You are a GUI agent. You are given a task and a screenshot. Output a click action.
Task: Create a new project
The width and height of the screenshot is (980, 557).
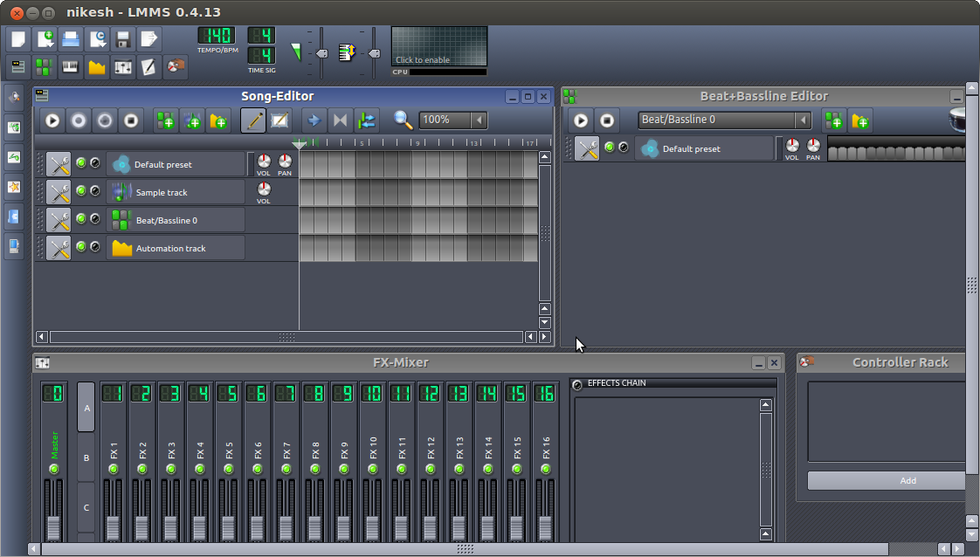click(x=17, y=38)
